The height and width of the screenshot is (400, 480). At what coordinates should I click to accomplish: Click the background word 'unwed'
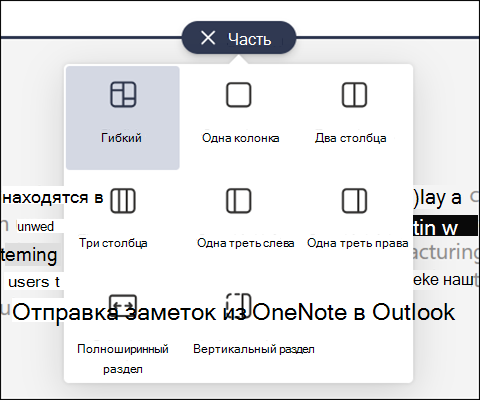(35, 227)
